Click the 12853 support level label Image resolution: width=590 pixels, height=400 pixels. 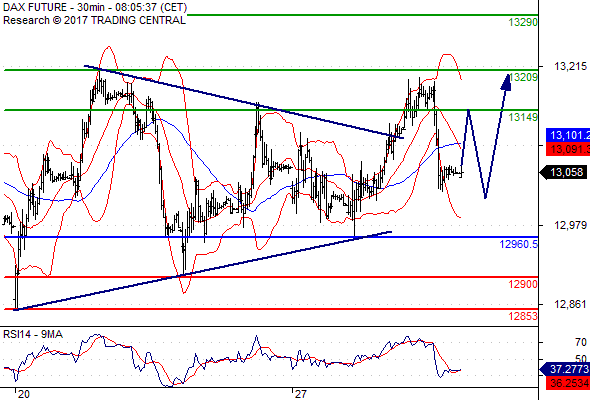click(x=523, y=316)
